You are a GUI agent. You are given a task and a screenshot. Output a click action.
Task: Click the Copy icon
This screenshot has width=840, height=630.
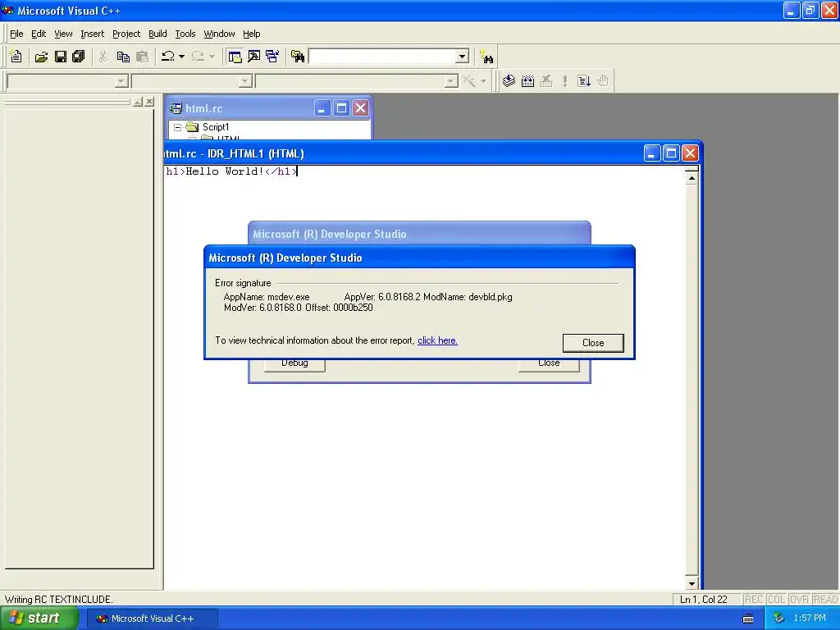click(x=123, y=57)
